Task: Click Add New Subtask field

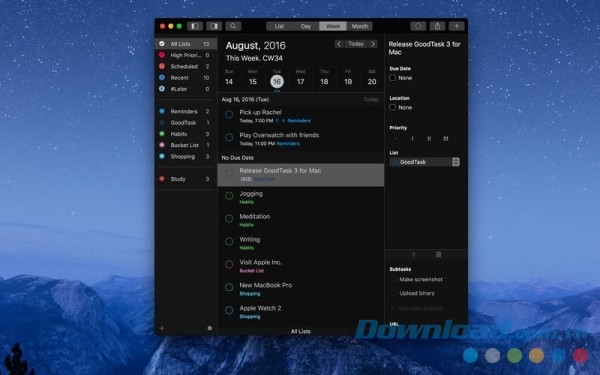Action: coord(421,308)
